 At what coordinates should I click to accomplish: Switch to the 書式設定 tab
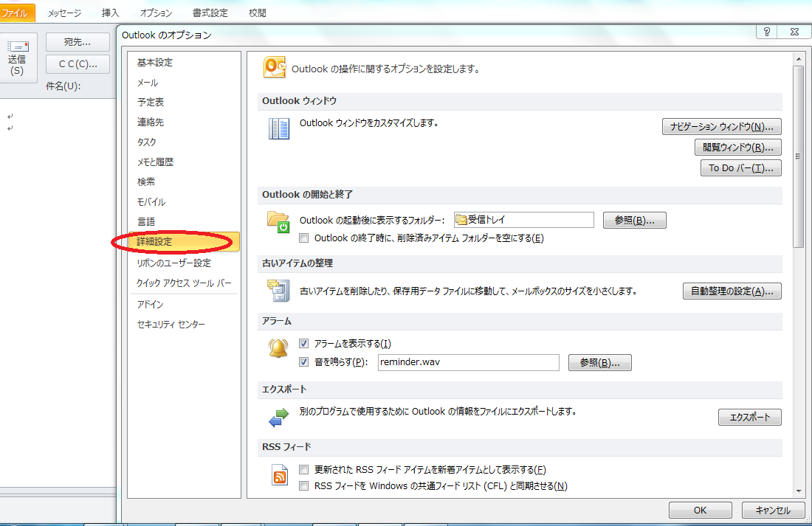coord(210,13)
